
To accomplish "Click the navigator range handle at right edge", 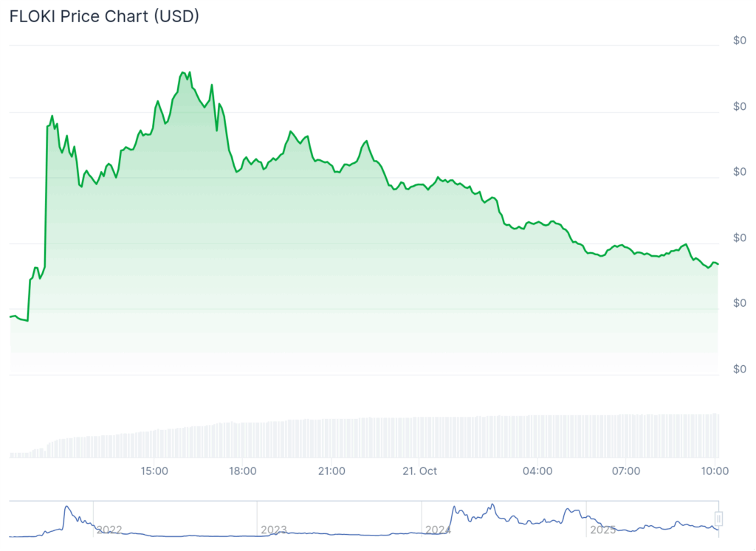I will [x=718, y=518].
